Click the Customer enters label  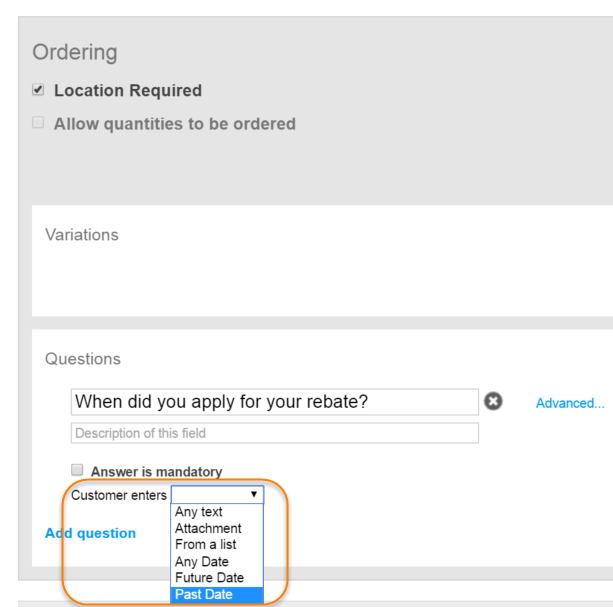(118, 495)
